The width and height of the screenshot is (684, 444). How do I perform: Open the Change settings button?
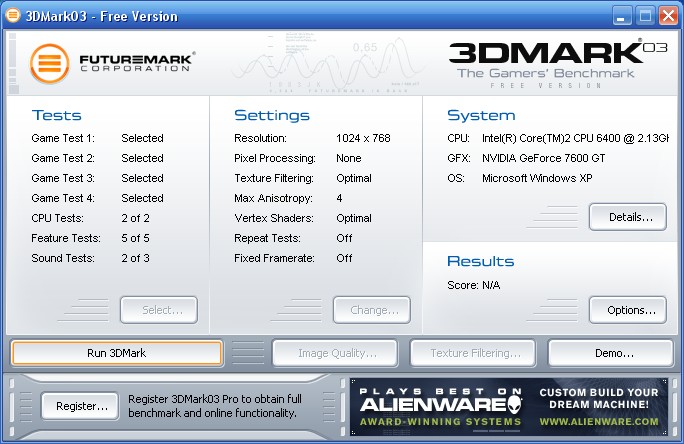pyautogui.click(x=372, y=310)
